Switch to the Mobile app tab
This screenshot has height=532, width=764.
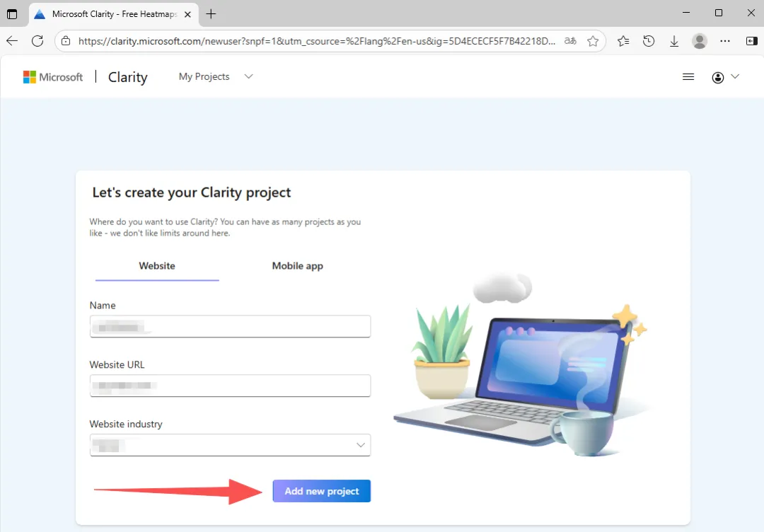click(297, 266)
